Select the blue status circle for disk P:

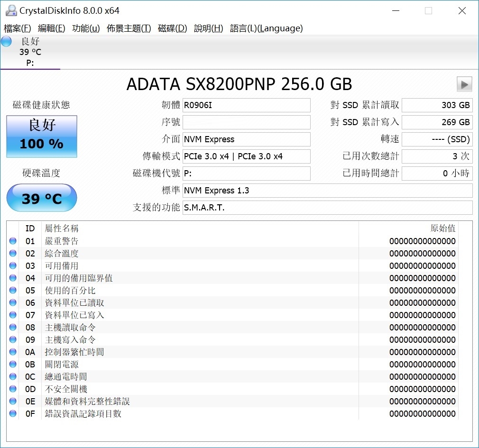[x=6, y=41]
